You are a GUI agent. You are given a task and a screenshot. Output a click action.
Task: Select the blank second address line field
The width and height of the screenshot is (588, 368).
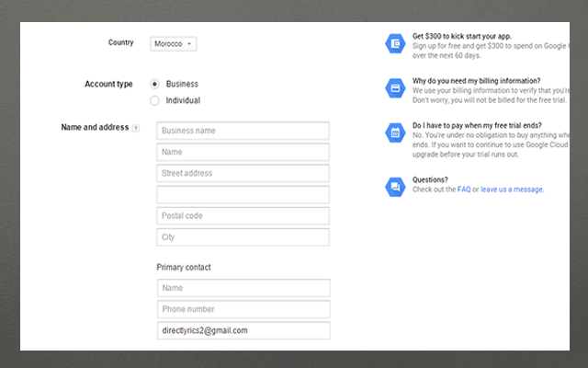pyautogui.click(x=243, y=194)
